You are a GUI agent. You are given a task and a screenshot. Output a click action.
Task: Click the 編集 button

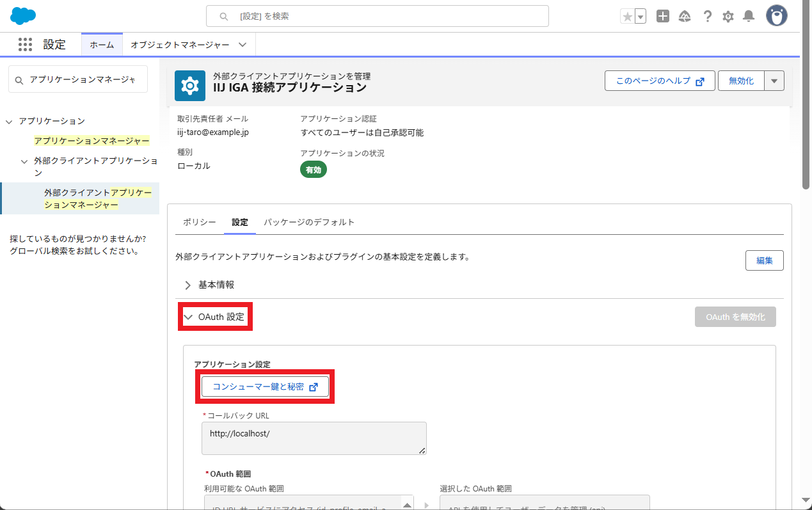click(x=764, y=260)
